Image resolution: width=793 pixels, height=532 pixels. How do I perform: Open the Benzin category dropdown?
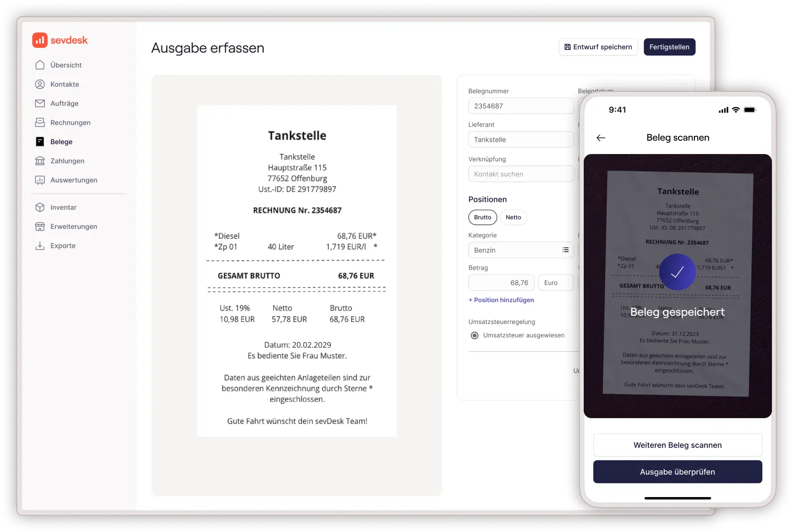(521, 250)
